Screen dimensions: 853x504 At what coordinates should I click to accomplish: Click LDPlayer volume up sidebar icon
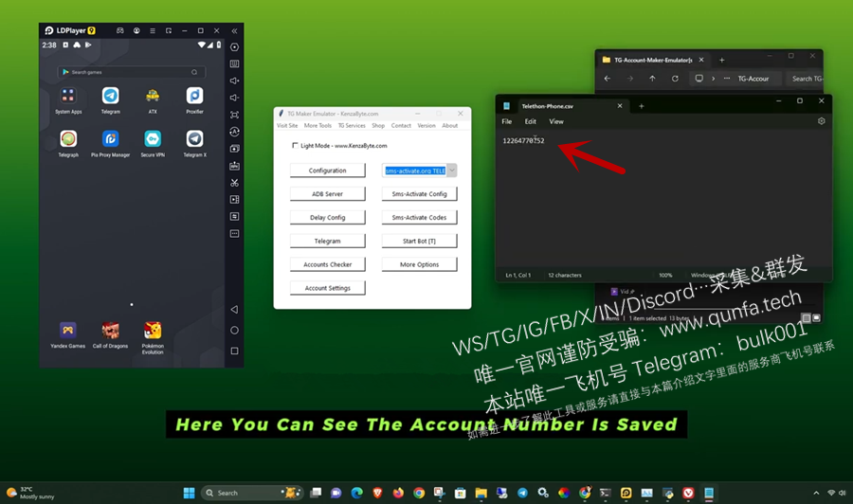234,81
